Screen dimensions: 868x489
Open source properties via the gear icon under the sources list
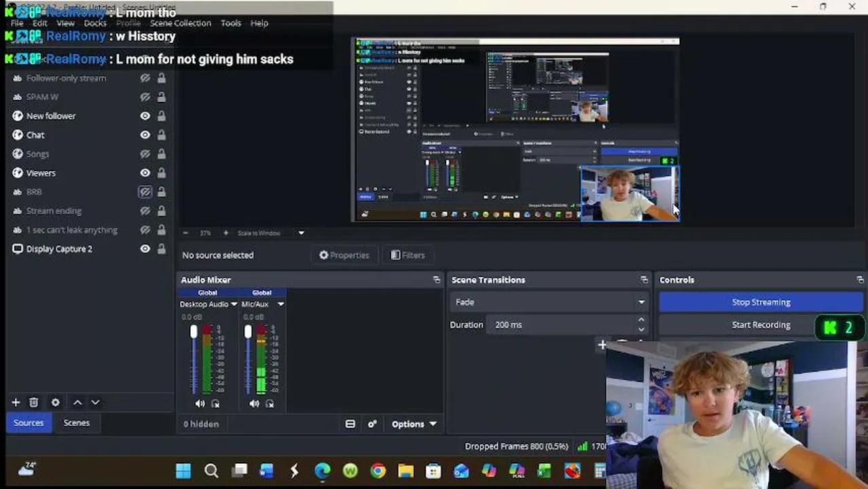tap(56, 402)
